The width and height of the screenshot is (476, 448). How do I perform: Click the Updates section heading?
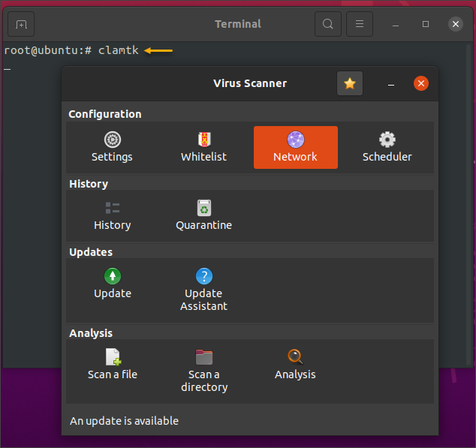coord(91,252)
